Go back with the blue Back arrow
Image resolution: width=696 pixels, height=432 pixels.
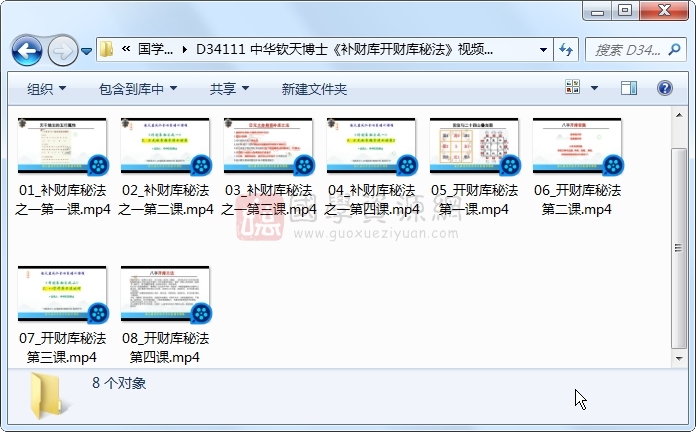[x=28, y=51]
